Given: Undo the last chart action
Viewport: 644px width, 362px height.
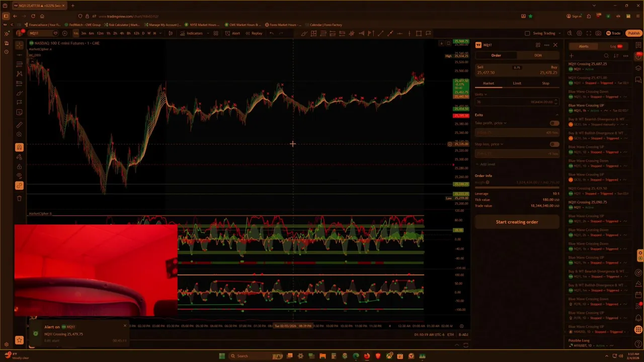Looking at the screenshot, I should [x=271, y=33].
